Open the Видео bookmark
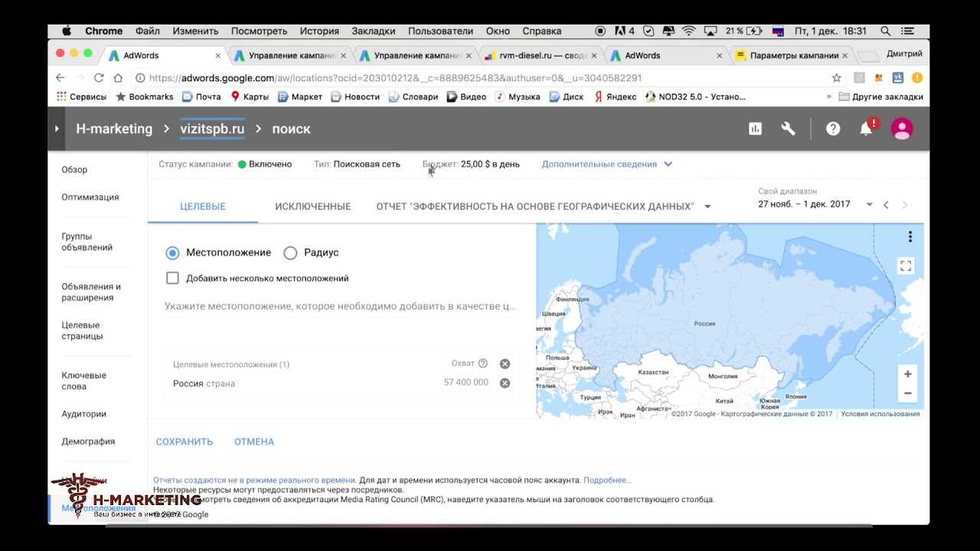This screenshot has height=551, width=980. click(466, 96)
